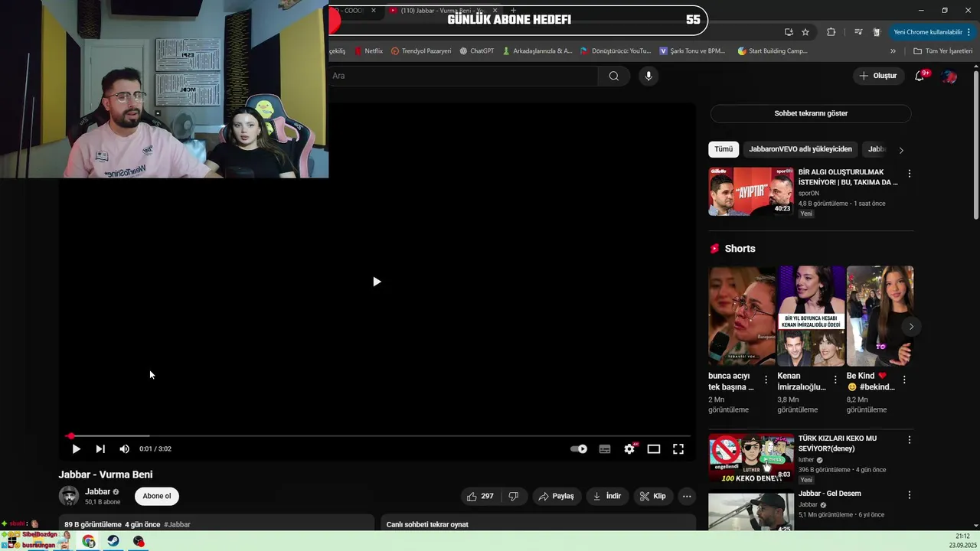Open options for TÜRK KIZLARI KEKO video
The width and height of the screenshot is (980, 551).
910,440
